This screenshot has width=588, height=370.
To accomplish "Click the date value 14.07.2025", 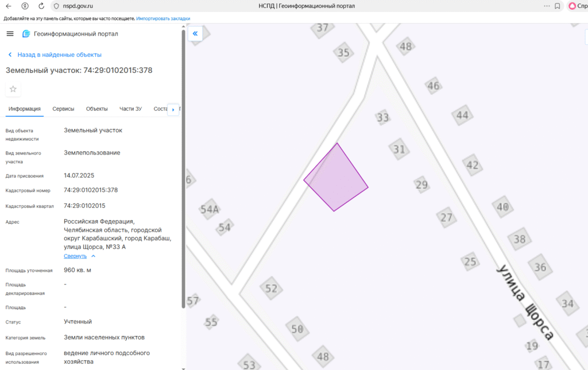I will pos(79,175).
